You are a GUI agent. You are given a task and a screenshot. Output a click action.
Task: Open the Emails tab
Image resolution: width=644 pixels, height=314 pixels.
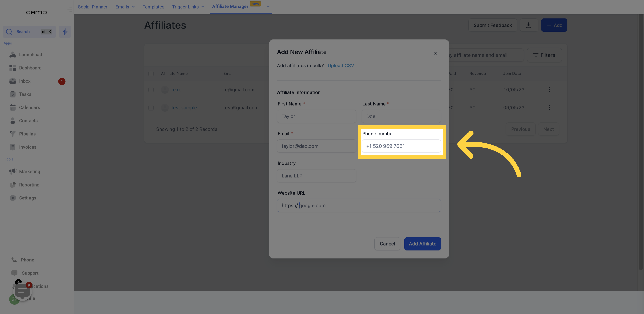coord(122,7)
